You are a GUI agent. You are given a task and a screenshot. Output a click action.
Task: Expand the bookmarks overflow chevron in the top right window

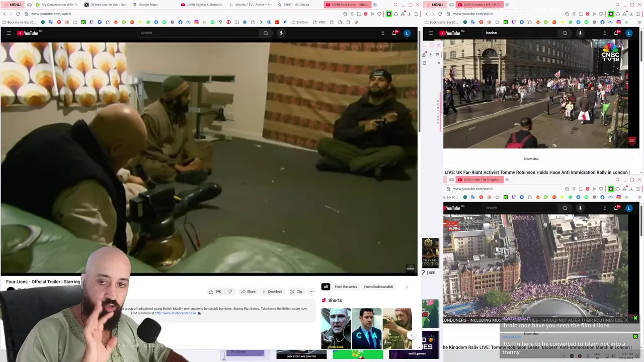640,22
